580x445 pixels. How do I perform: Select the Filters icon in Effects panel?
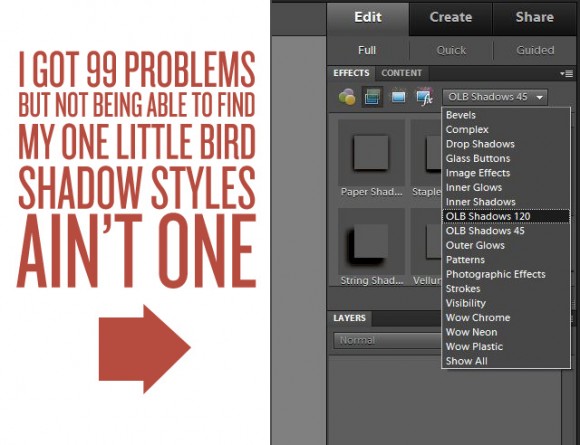[347, 97]
